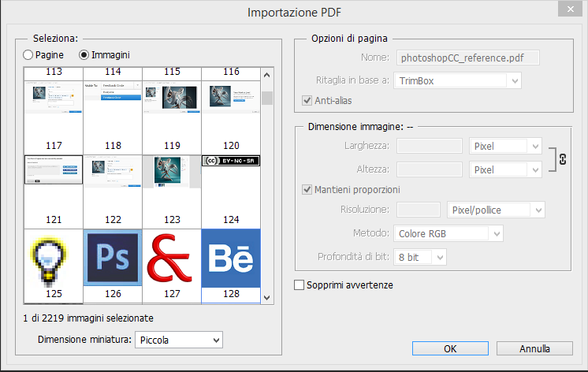The height and width of the screenshot is (372, 588).
Task: Click the Nome field photoshopCC_reference.pdf
Action: pos(468,58)
